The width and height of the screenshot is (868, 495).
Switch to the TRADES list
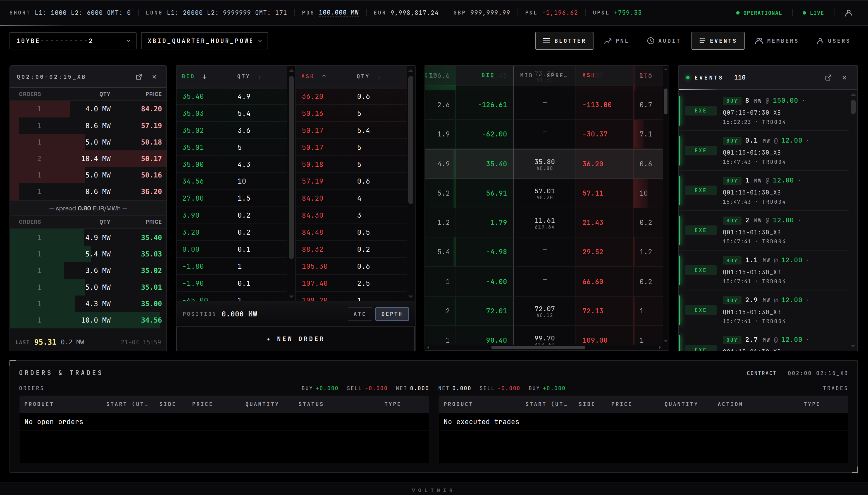click(835, 388)
